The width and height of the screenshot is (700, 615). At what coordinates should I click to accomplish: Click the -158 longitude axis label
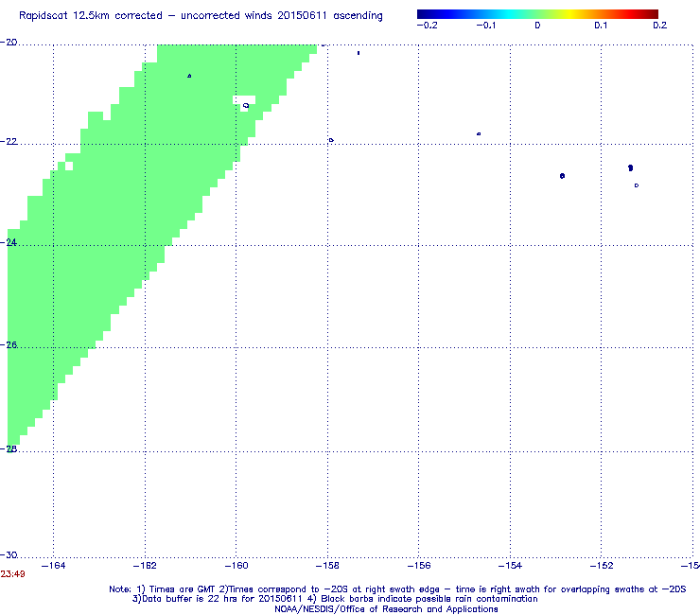point(327,566)
